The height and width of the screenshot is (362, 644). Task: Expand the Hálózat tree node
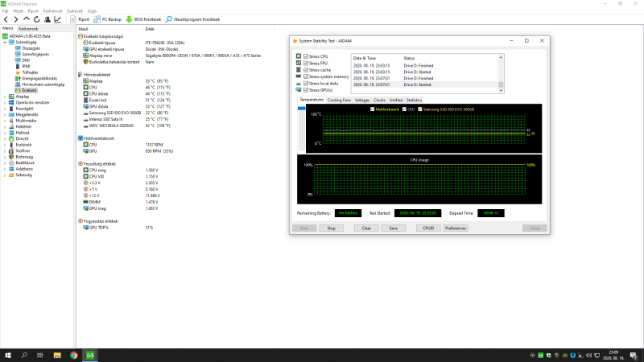click(x=5, y=133)
